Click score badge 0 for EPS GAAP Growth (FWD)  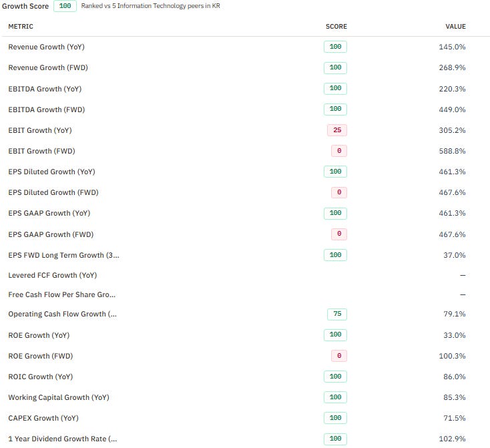[x=339, y=234]
